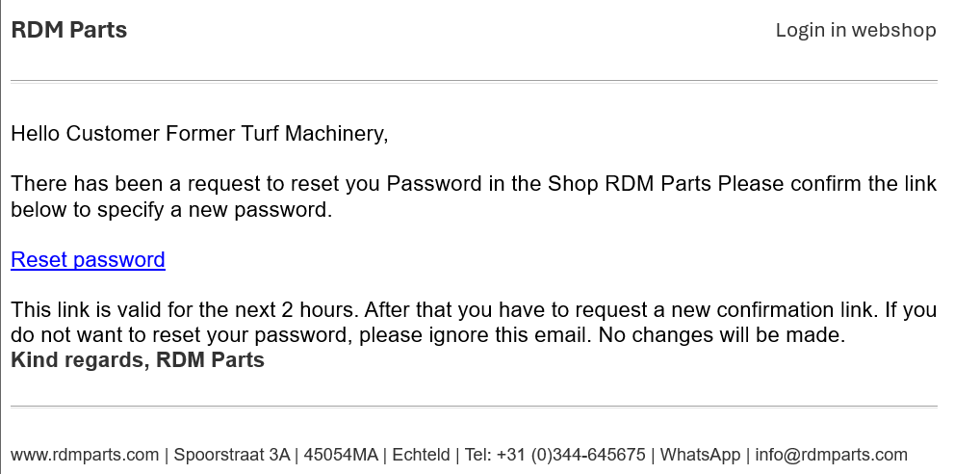
Task: Click the info@rdmparts.com email address
Action: click(x=831, y=455)
